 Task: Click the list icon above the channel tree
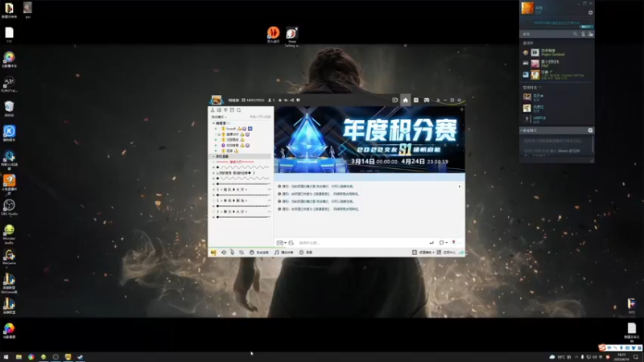232,110
